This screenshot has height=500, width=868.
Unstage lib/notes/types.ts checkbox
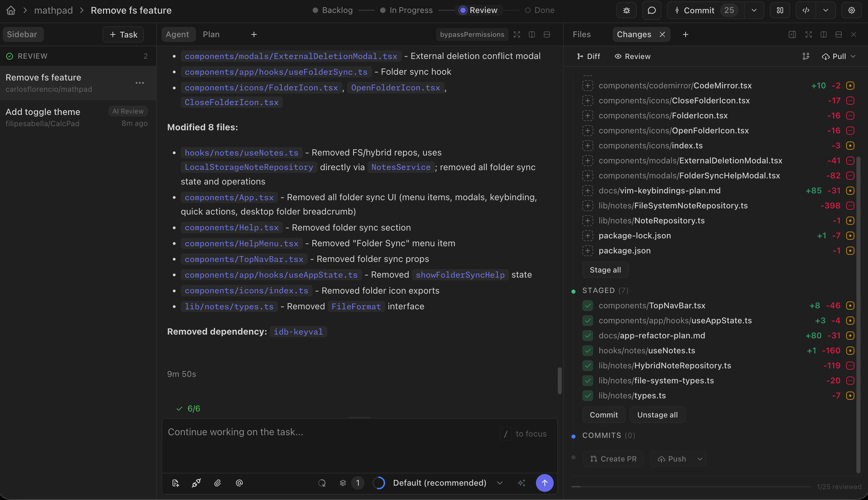pyautogui.click(x=588, y=396)
